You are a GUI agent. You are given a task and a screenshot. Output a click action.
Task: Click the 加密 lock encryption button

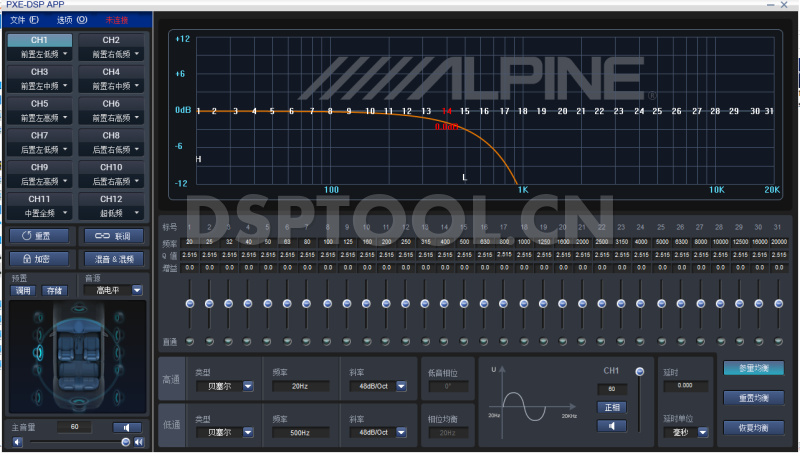(39, 259)
